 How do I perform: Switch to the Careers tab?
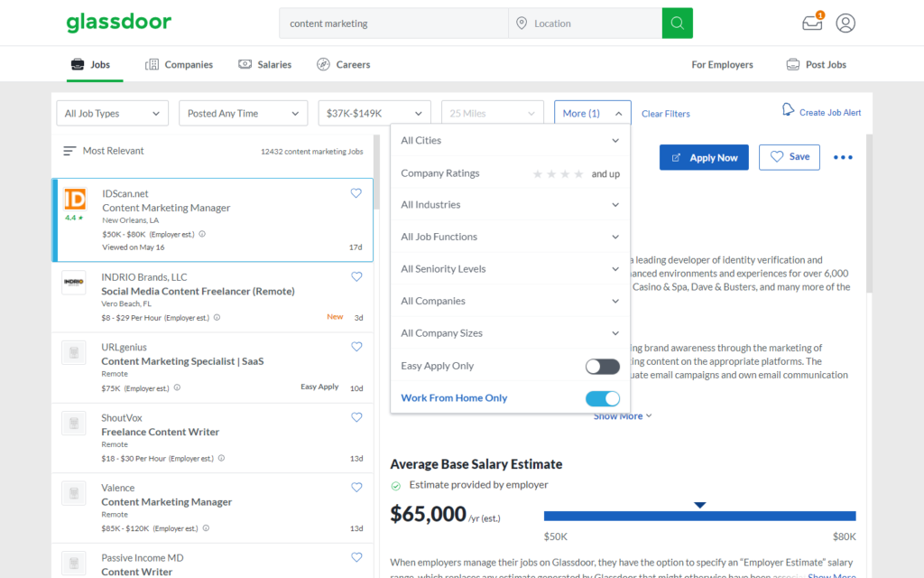tap(344, 64)
